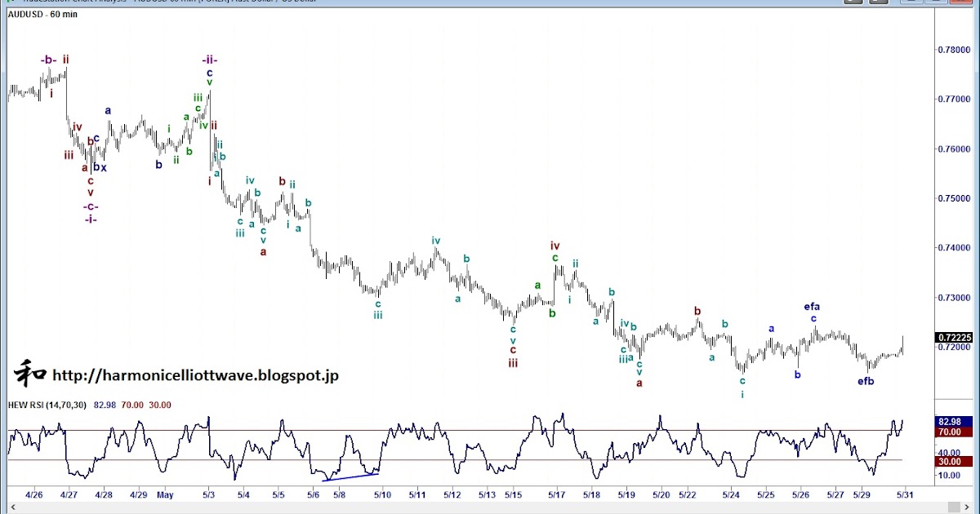Select the purple -b- wave label
Image resolution: width=980 pixels, height=514 pixels.
[x=48, y=60]
